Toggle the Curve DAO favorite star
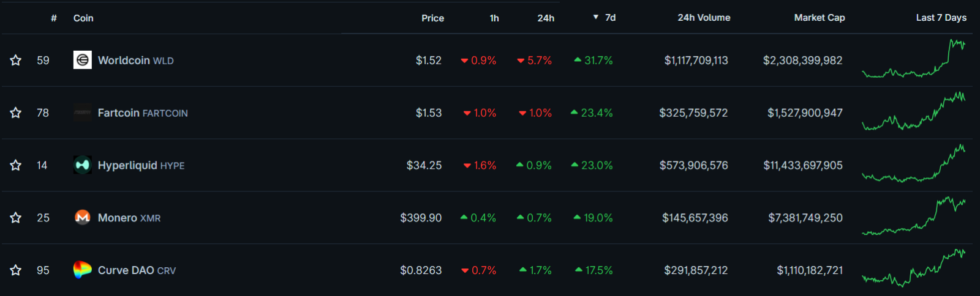 (16, 270)
